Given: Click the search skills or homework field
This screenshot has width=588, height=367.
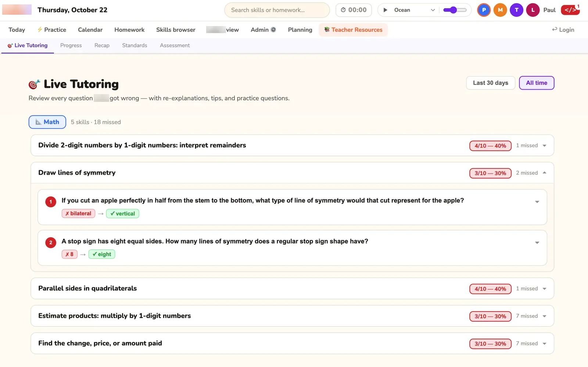Looking at the screenshot, I should [x=277, y=10].
